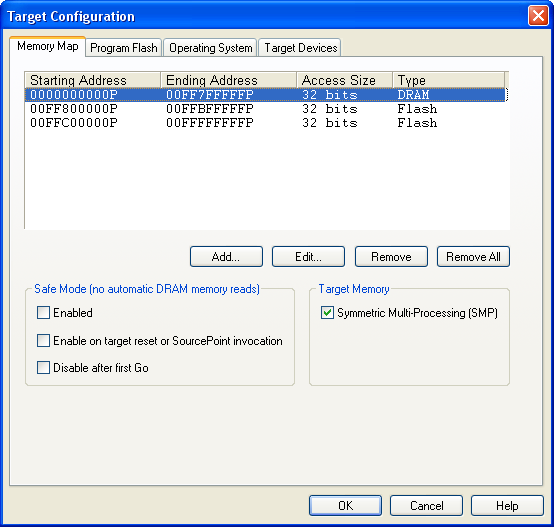Click ending address 00FFFFFFFFP

pos(210,123)
